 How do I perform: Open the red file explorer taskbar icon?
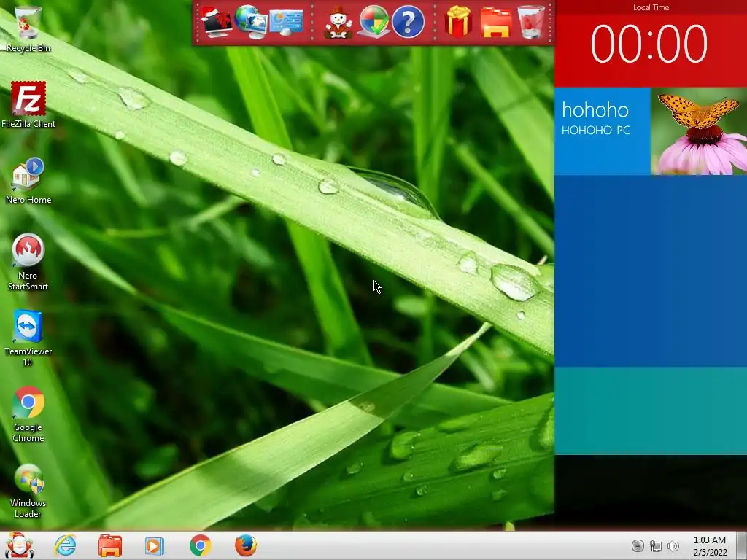[110, 545]
